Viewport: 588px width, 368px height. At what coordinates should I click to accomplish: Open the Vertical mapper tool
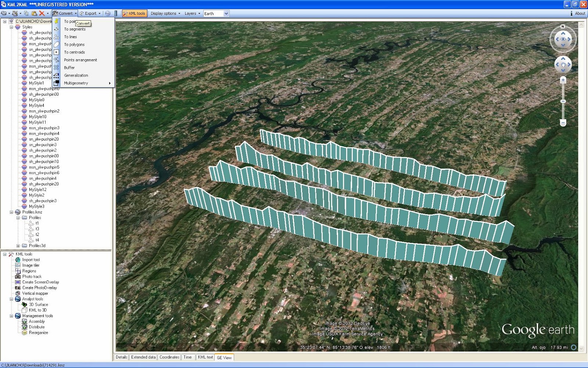[35, 293]
